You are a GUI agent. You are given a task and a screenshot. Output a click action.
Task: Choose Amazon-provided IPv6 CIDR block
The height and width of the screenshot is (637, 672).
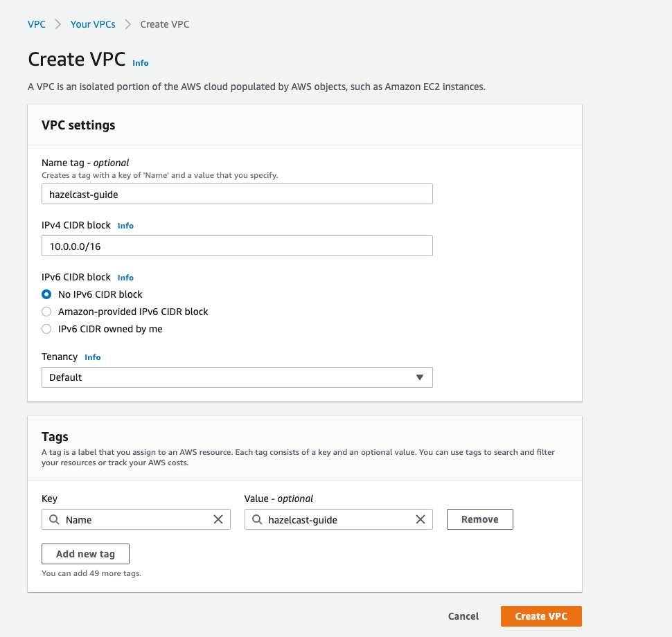coord(46,312)
